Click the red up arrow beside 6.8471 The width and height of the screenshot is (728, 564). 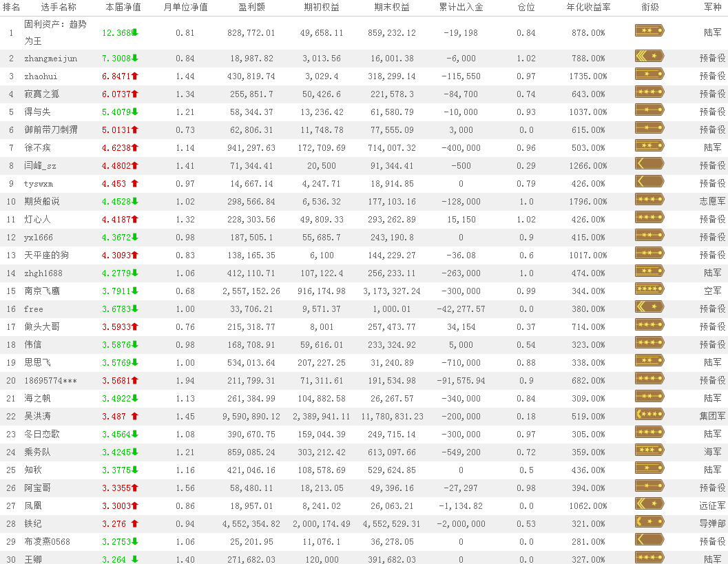[134, 76]
